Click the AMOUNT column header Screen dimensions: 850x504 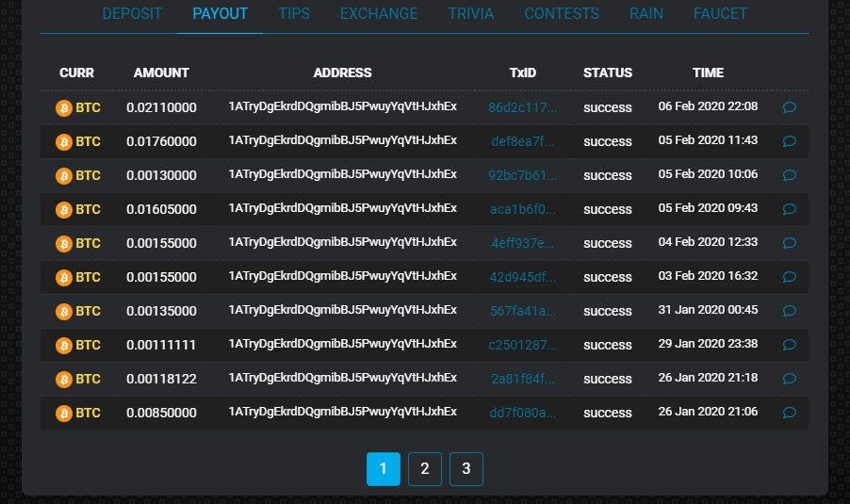[161, 73]
